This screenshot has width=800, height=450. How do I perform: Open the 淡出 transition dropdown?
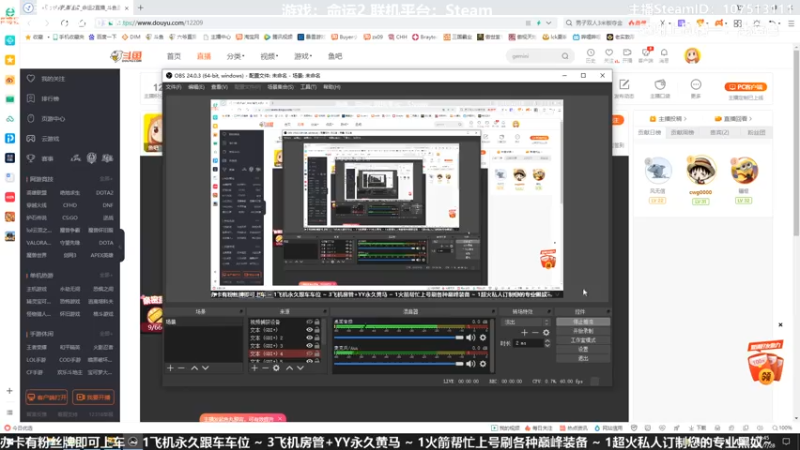[526, 322]
